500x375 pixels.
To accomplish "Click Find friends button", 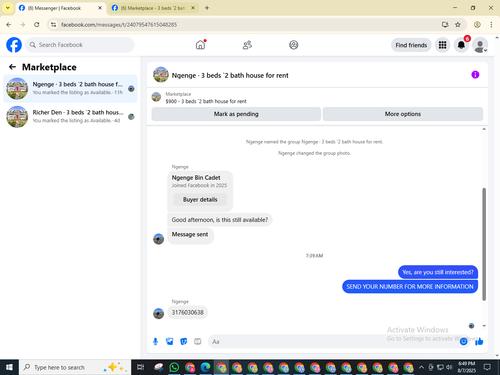I will coord(411,45).
